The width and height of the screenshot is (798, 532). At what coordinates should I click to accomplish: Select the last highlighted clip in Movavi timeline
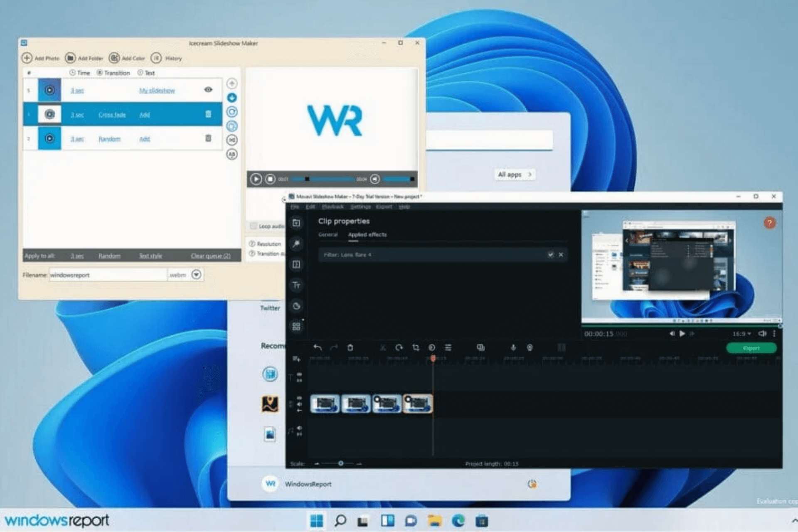coord(418,404)
